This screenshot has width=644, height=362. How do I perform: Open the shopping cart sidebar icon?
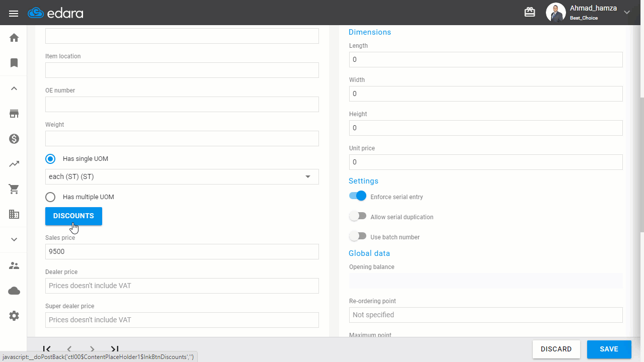14,189
